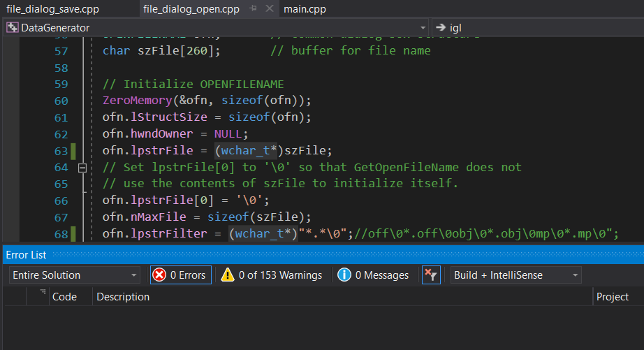Toggle the 0 Errors filter button

181,275
